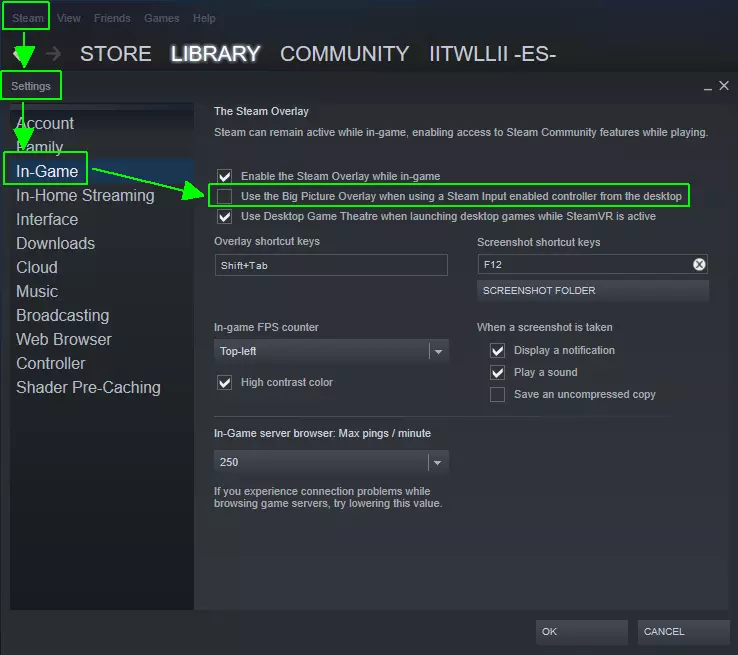Close the Settings window
The width and height of the screenshot is (738, 655).
(724, 86)
